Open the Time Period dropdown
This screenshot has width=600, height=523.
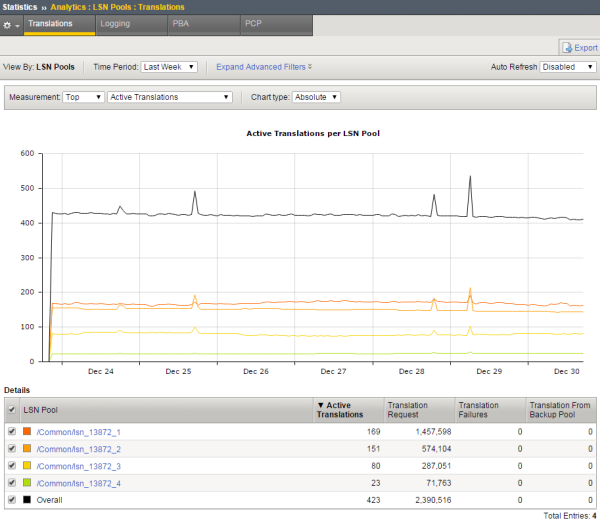pos(169,67)
